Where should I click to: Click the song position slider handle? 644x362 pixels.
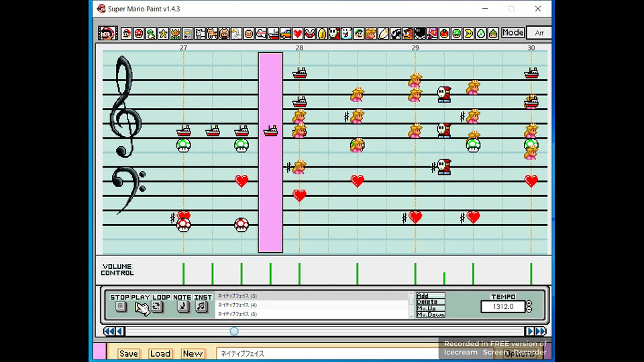(234, 331)
